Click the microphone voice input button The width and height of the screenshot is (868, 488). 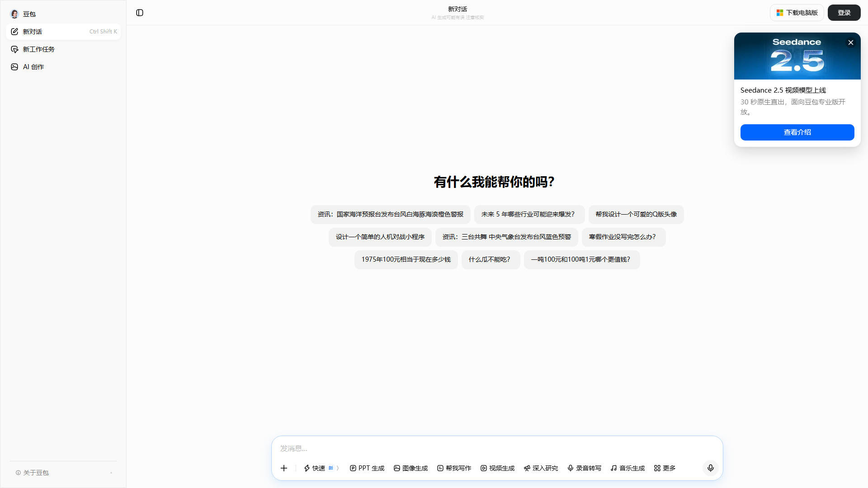(x=710, y=468)
